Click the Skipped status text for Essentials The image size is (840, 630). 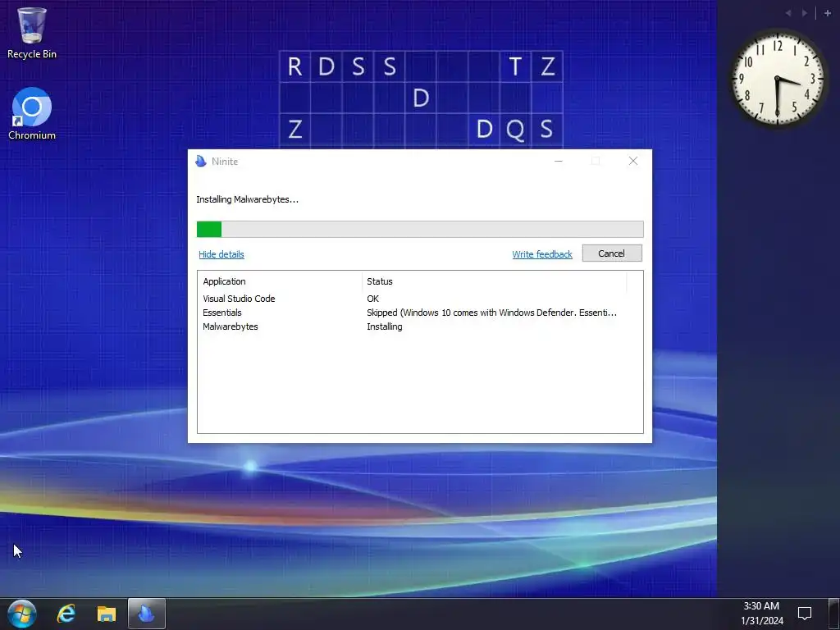[492, 313]
